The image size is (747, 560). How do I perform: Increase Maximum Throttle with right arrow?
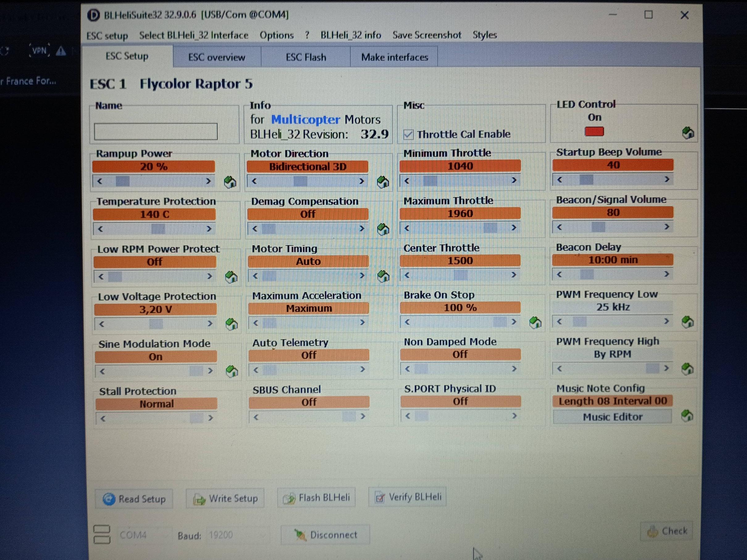pyautogui.click(x=514, y=228)
